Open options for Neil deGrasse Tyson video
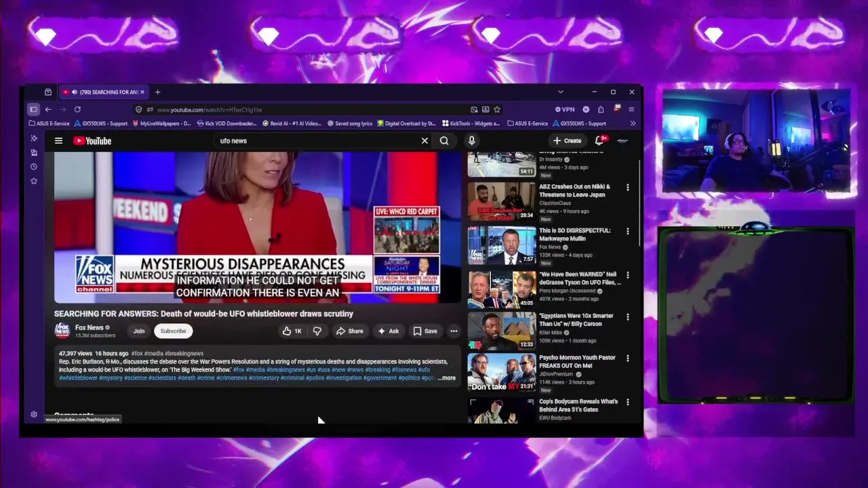 (x=627, y=275)
